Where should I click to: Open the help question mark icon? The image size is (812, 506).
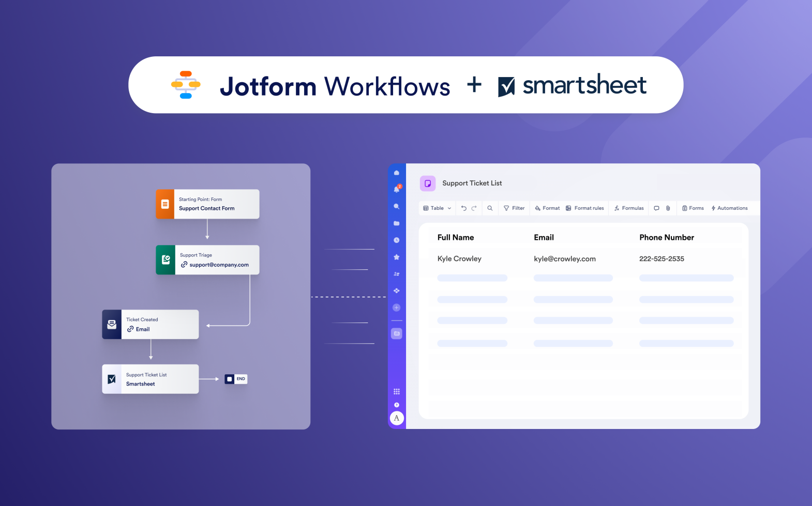pyautogui.click(x=397, y=405)
